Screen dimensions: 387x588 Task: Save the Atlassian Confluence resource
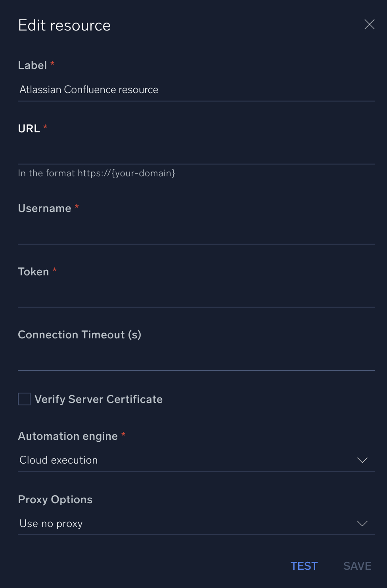click(356, 566)
